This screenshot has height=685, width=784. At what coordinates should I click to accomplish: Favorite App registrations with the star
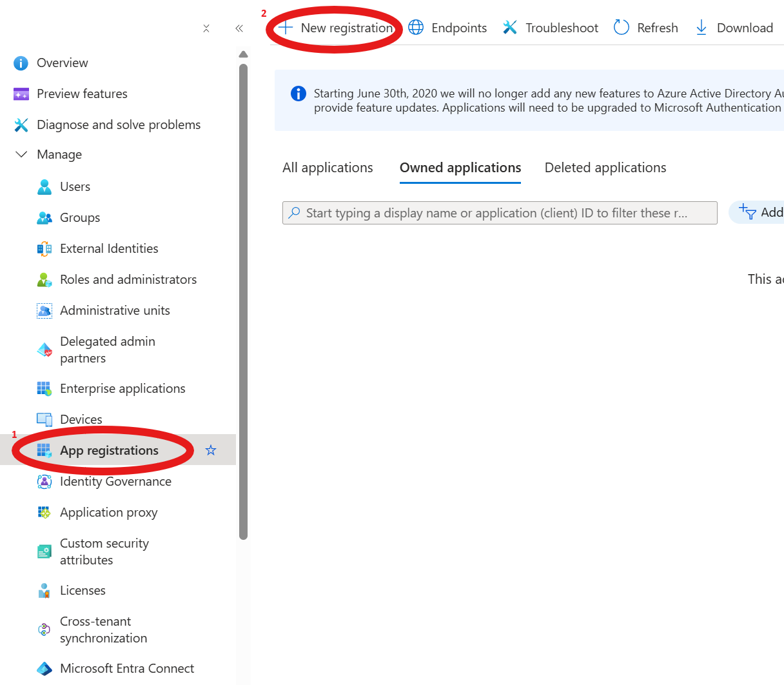click(x=211, y=450)
